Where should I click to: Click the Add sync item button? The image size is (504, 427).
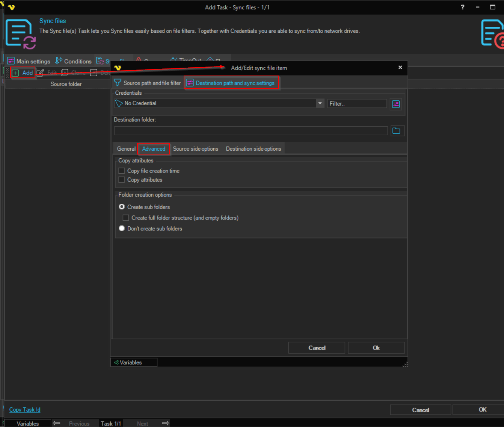[23, 73]
